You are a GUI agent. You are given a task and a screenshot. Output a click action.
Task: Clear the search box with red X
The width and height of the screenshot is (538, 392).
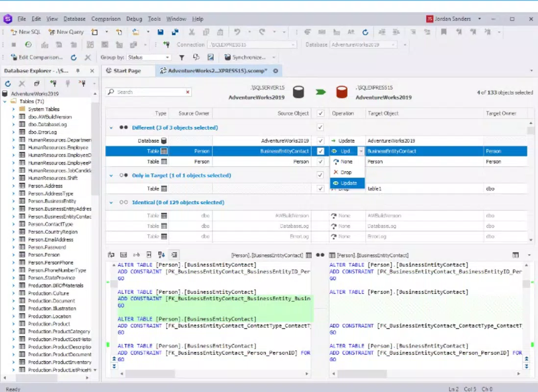[x=188, y=92]
